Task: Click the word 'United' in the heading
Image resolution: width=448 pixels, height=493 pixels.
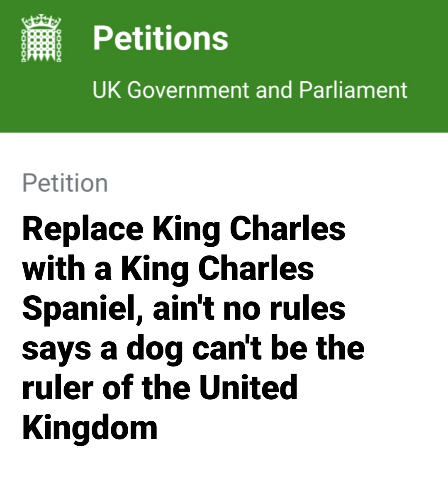Action: click(248, 387)
